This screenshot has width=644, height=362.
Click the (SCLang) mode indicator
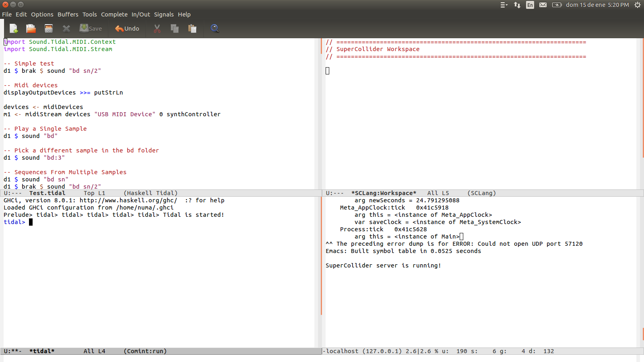tap(481, 193)
